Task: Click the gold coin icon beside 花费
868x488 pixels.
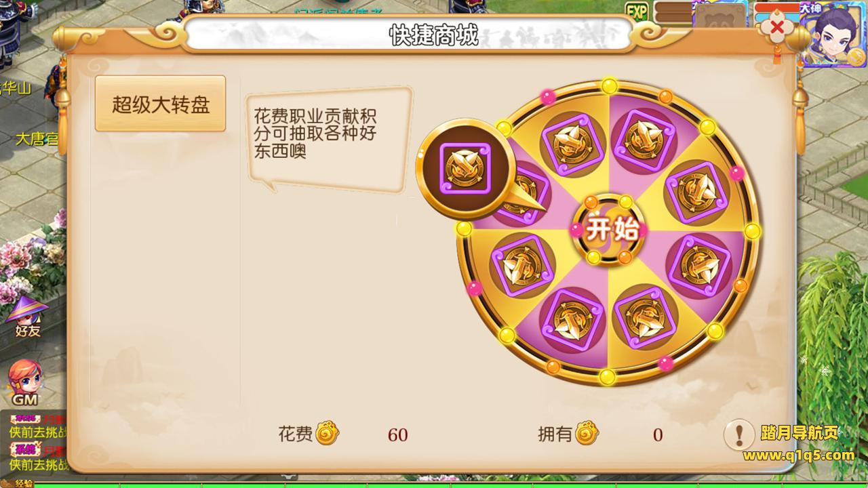Action: [327, 434]
